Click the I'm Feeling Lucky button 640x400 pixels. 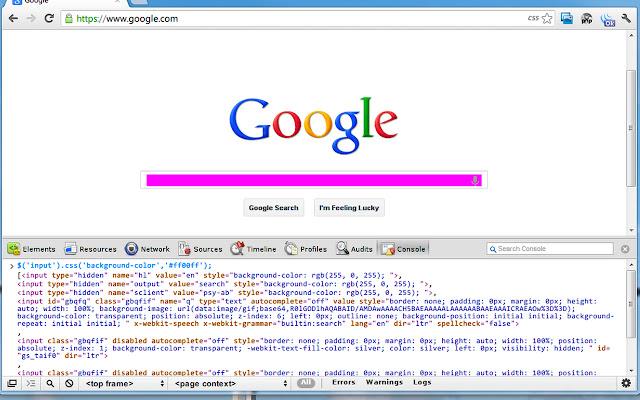point(349,207)
